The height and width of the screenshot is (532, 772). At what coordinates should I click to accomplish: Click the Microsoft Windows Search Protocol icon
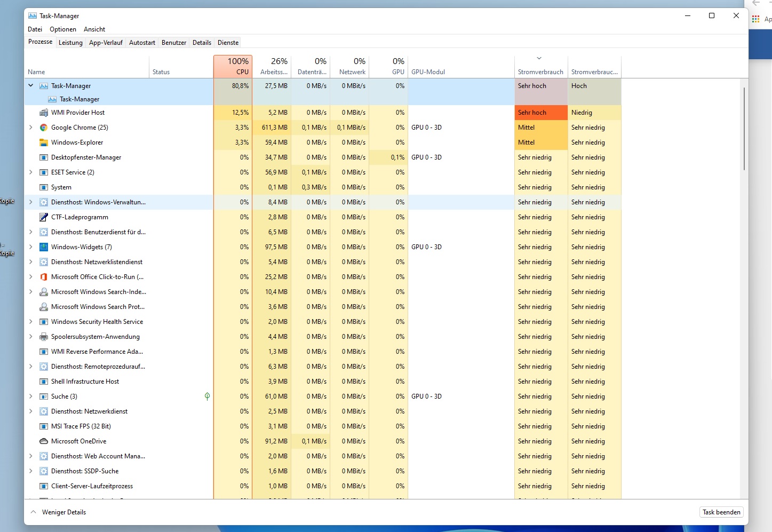44,307
